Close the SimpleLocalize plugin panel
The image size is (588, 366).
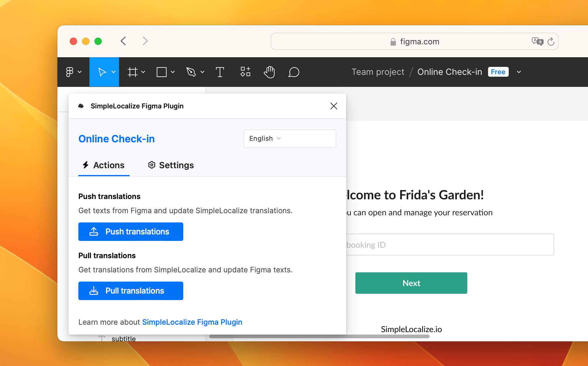[334, 106]
